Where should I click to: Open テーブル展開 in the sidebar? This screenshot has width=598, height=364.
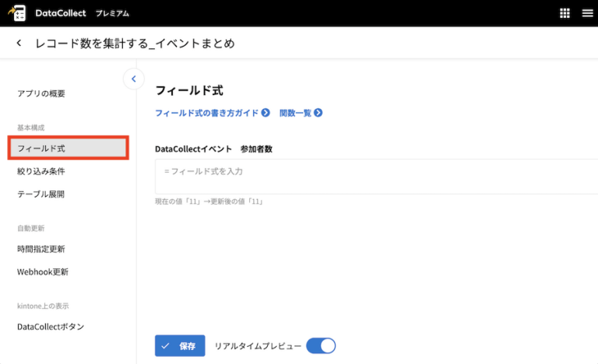tap(40, 194)
